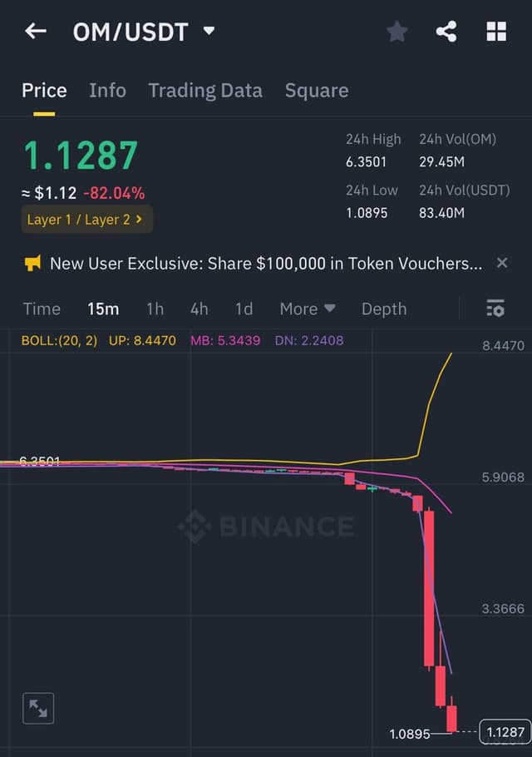Open chart indicator settings icon

495,308
